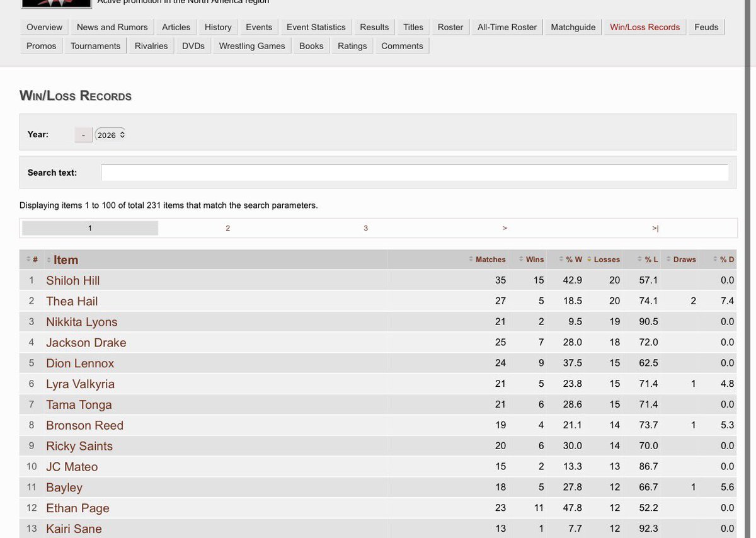Open the Matchguide tab
The image size is (756, 538).
pos(573,27)
